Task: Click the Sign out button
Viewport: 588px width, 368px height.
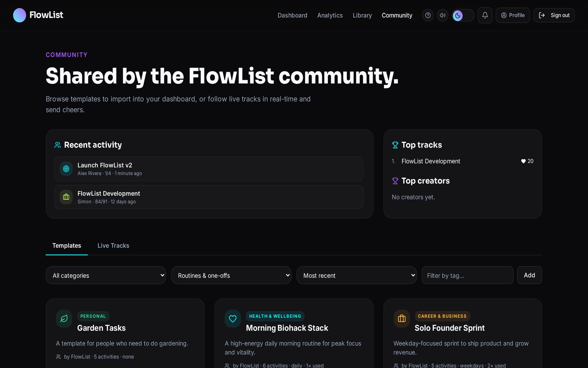Action: pyautogui.click(x=554, y=15)
